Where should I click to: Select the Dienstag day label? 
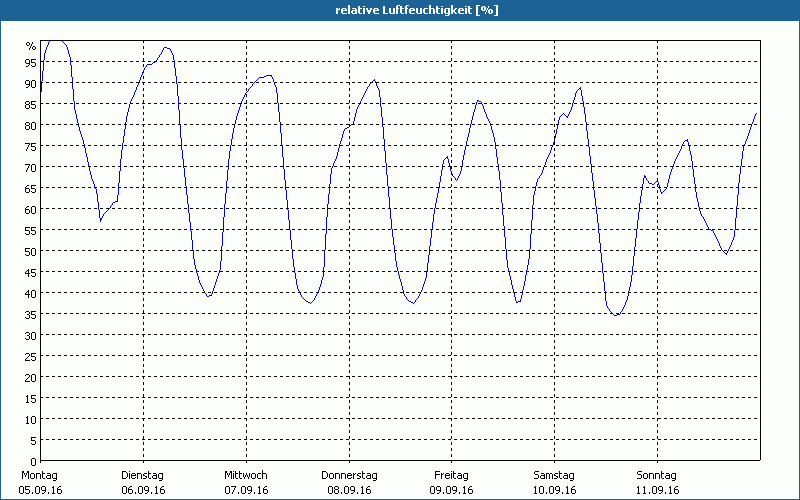pos(142,475)
